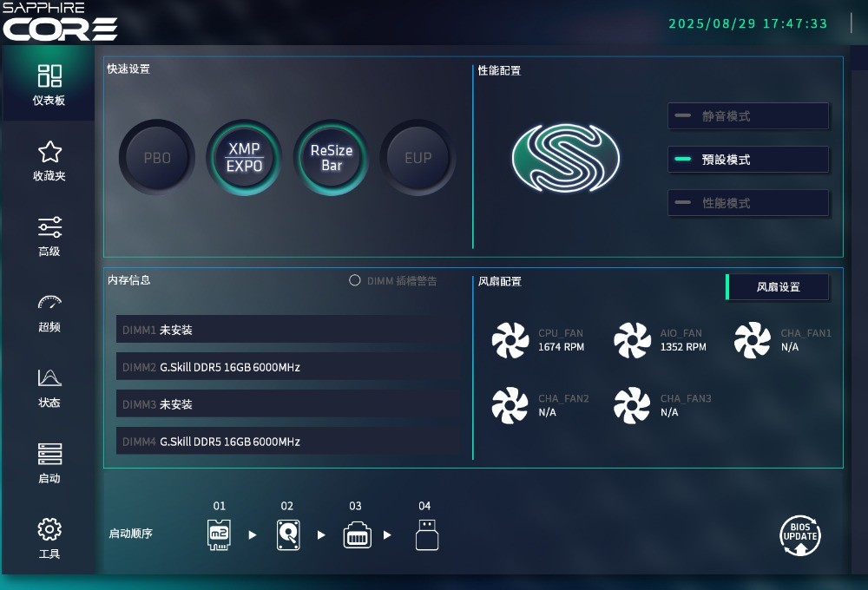Select 預設模式 default mode
868x590 pixels.
click(x=748, y=160)
